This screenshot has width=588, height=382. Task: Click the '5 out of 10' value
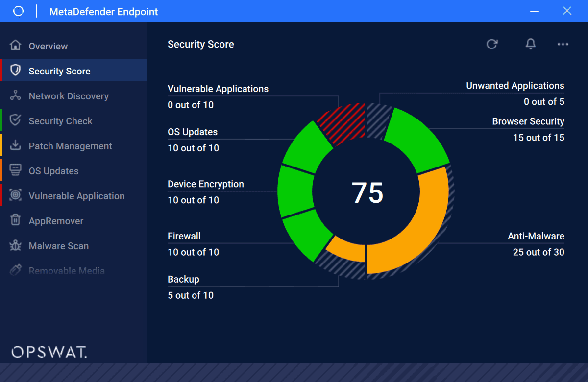tap(191, 295)
